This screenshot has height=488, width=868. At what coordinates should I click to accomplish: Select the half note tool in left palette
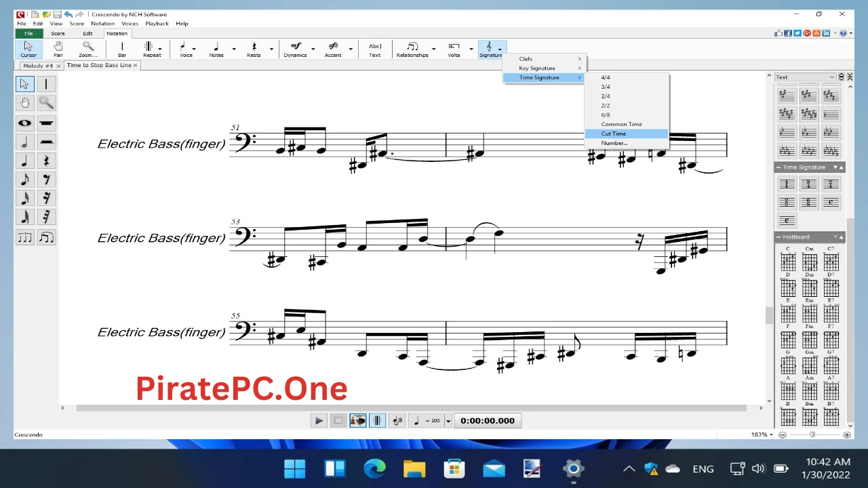point(25,142)
